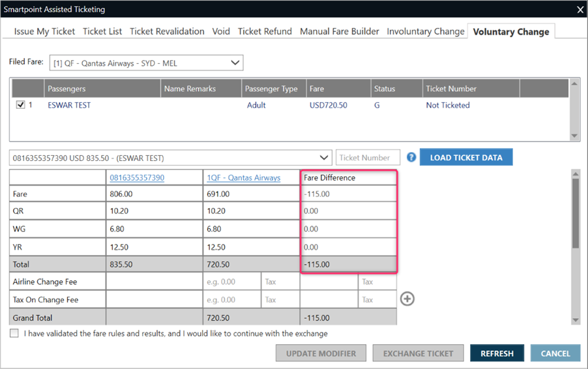The height and width of the screenshot is (369, 588).
Task: Select the Involuntary Change tab
Action: tap(426, 31)
